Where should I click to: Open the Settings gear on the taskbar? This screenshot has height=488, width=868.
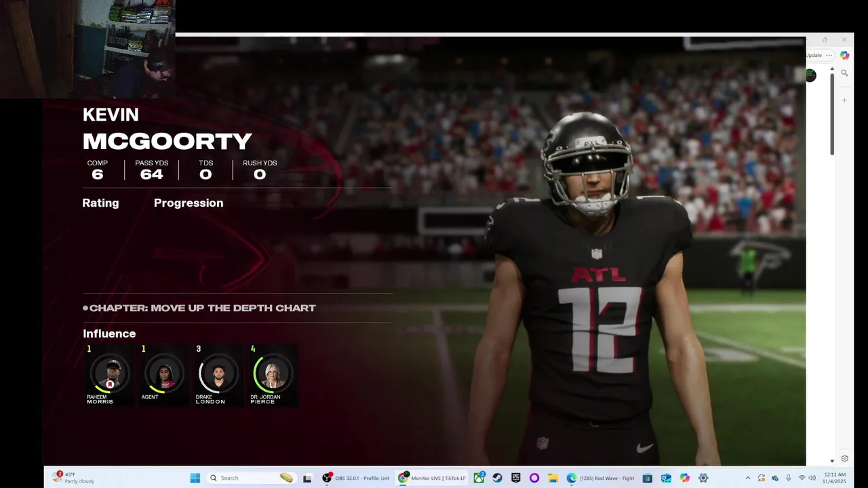(703, 478)
